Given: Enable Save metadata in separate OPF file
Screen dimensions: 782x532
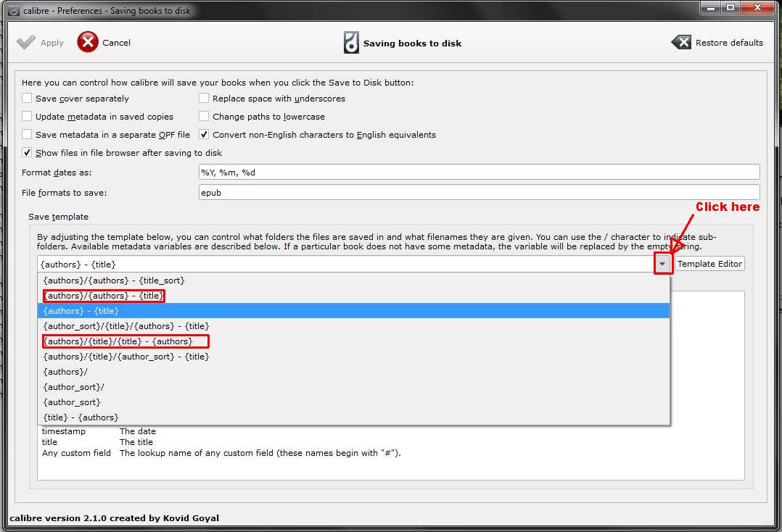Looking at the screenshot, I should click(27, 135).
